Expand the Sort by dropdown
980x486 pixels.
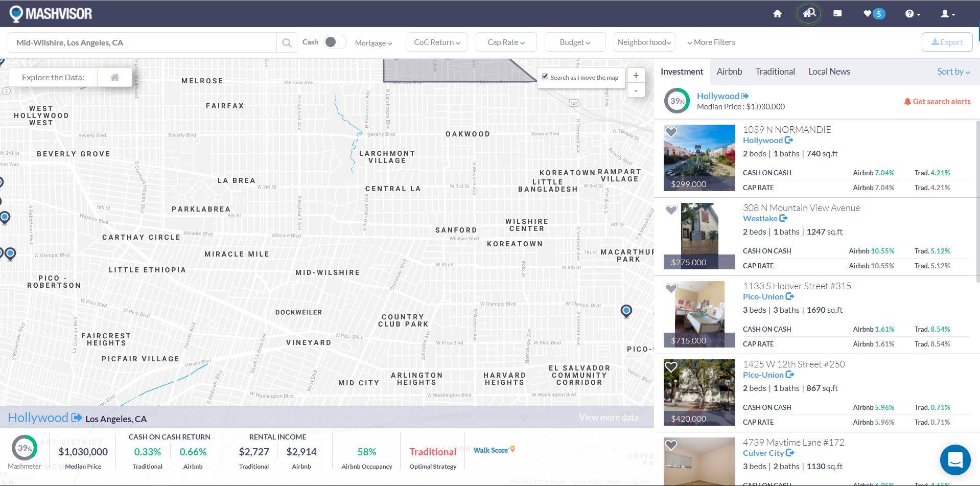[x=953, y=72]
